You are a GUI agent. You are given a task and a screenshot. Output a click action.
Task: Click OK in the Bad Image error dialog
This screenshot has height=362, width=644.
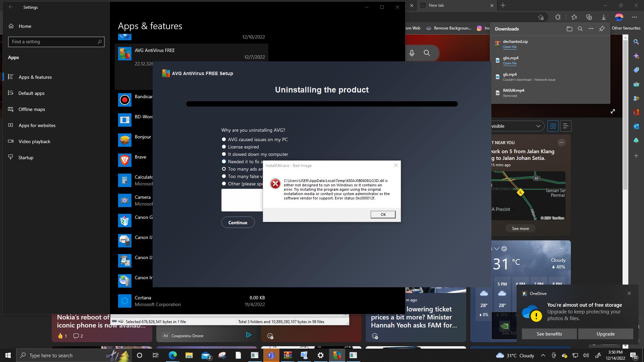coord(383,215)
